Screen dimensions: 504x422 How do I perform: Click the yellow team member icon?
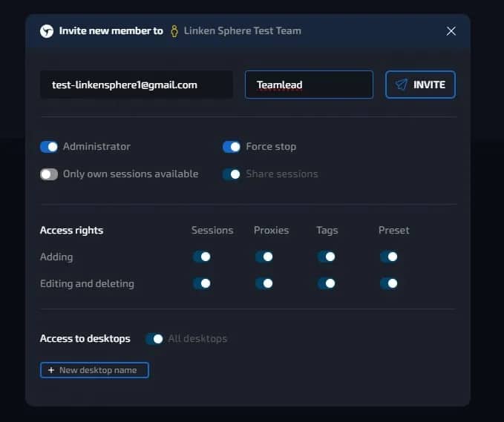coord(174,31)
